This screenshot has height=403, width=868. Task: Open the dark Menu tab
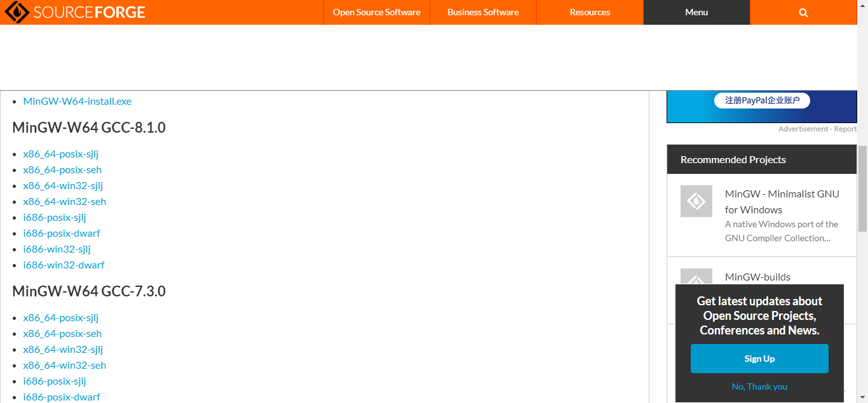coord(696,12)
